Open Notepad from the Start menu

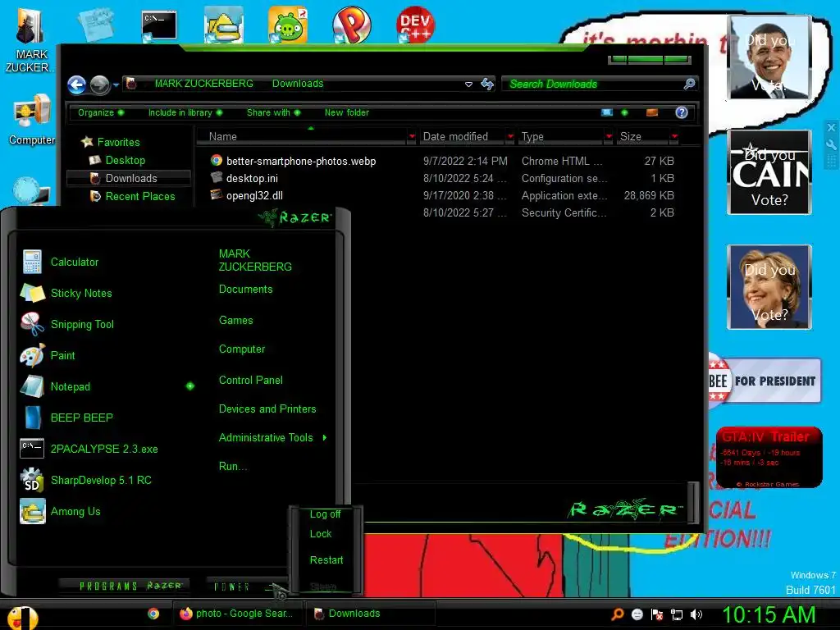[71, 386]
